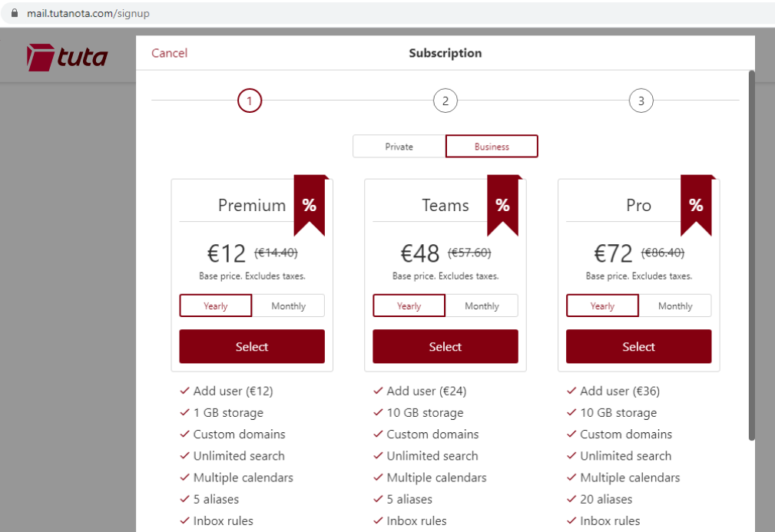Click the lock icon in address bar
Screen dimensions: 775x532
(14, 14)
